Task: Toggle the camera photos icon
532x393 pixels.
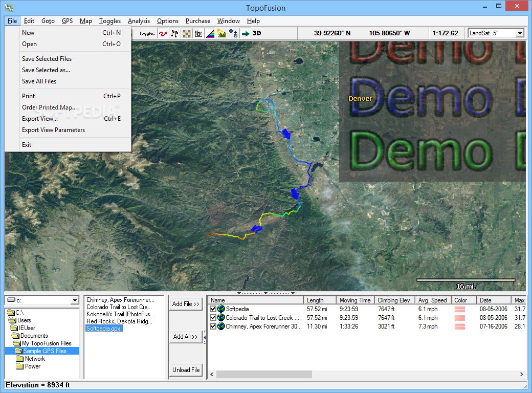Action: 198,33
